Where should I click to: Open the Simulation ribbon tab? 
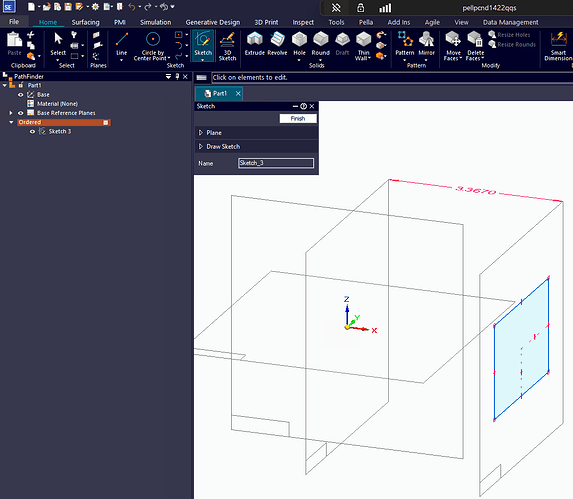(x=156, y=22)
